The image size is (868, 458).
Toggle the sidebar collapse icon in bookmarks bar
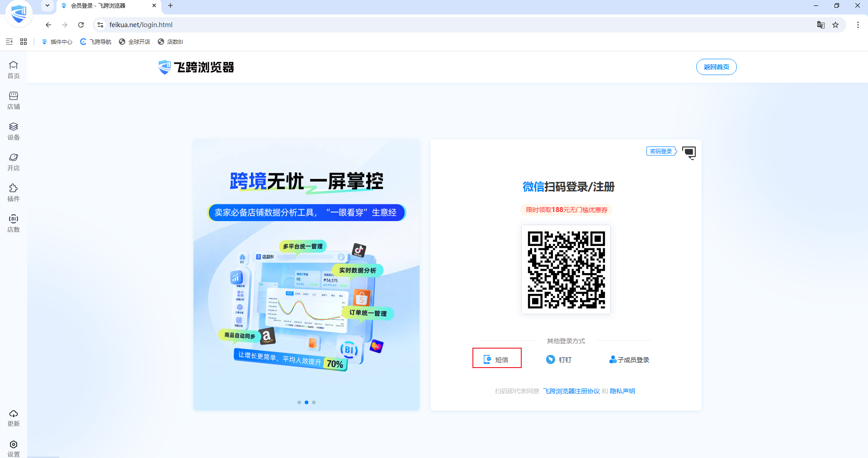click(9, 42)
